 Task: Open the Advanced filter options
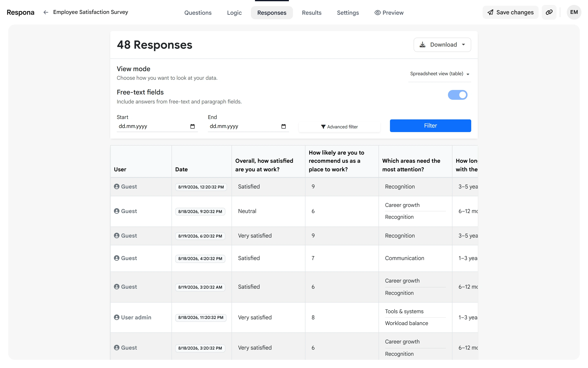[x=339, y=127]
